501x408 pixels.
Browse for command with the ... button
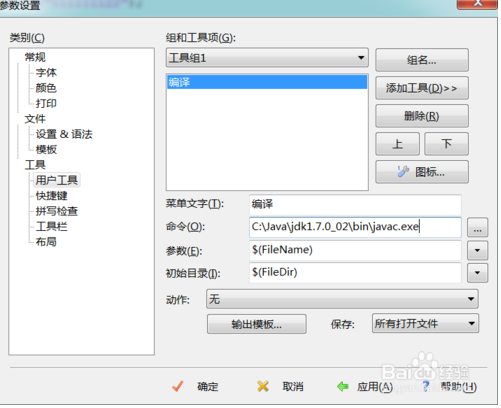(477, 227)
